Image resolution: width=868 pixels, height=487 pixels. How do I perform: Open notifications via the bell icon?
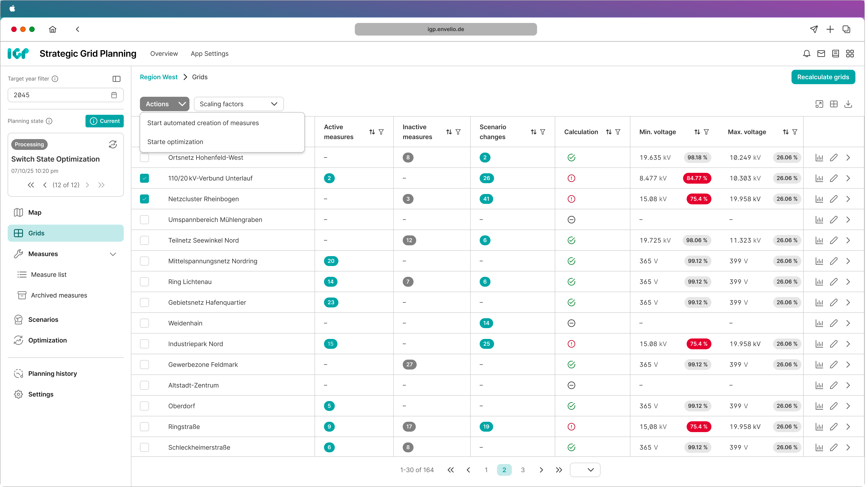pyautogui.click(x=807, y=54)
